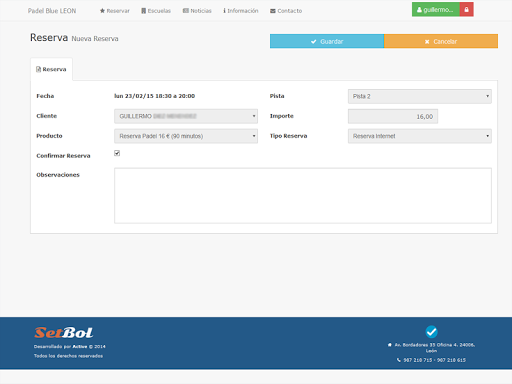Viewport: 512px width, 384px height.
Task: Select the Reserva tab
Action: pyautogui.click(x=51, y=69)
